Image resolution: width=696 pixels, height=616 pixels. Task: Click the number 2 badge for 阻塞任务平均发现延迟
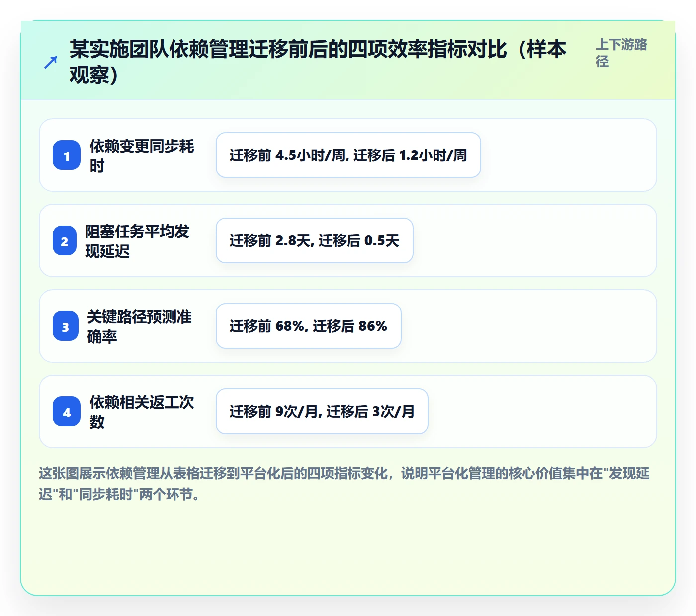(x=65, y=241)
